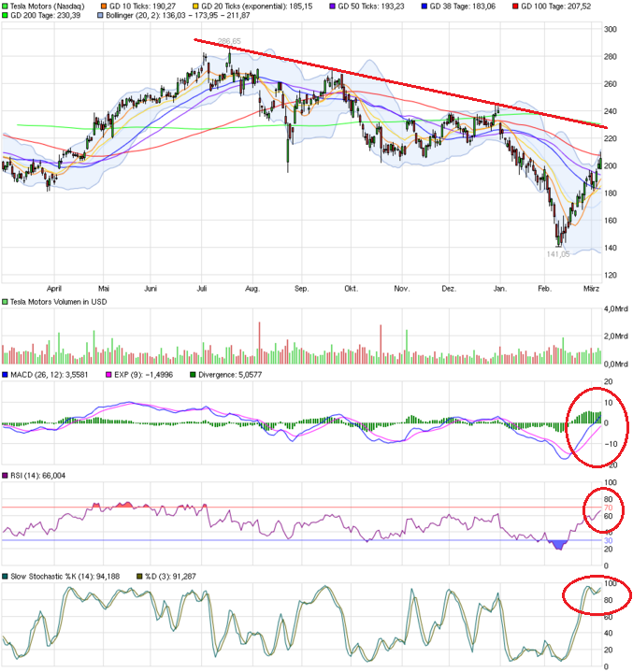Click the 286,65 high price annotation
Image resolution: width=633 pixels, height=672 pixels.
pos(229,41)
